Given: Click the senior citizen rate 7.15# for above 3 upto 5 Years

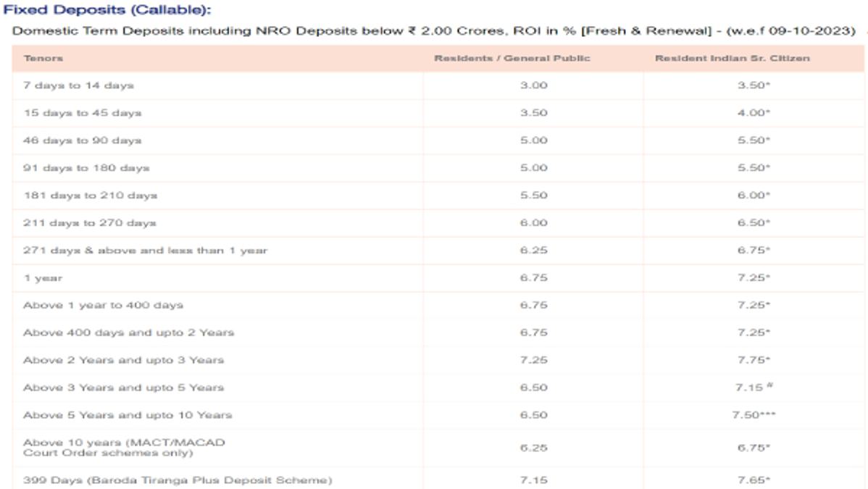Looking at the screenshot, I should 754,387.
